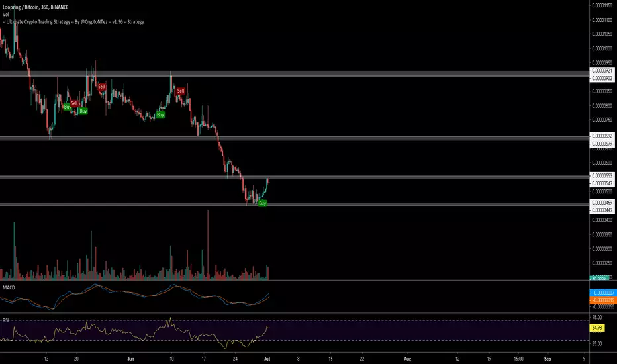Click the Sell marker just after Jun 10
Viewport: 617px width, 364px height.
click(x=181, y=91)
